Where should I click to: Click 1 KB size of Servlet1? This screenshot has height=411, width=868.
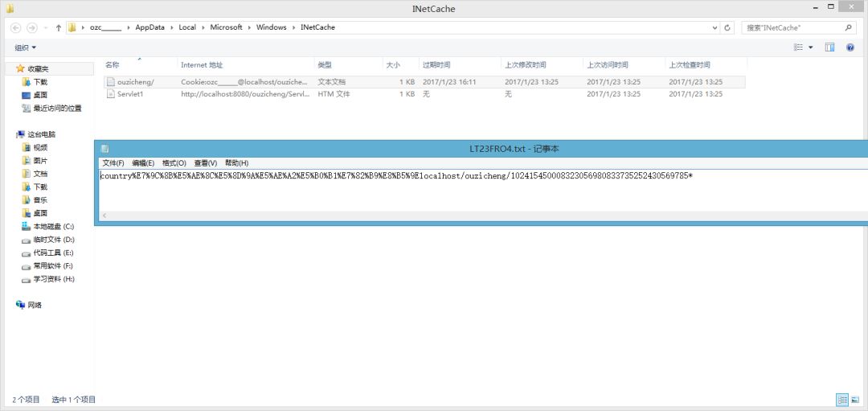407,94
